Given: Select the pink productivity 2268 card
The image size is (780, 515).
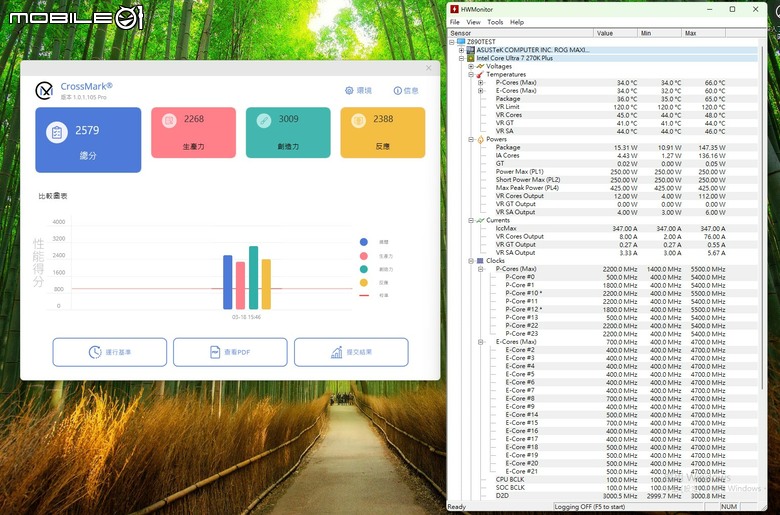Looking at the screenshot, I should (194, 132).
